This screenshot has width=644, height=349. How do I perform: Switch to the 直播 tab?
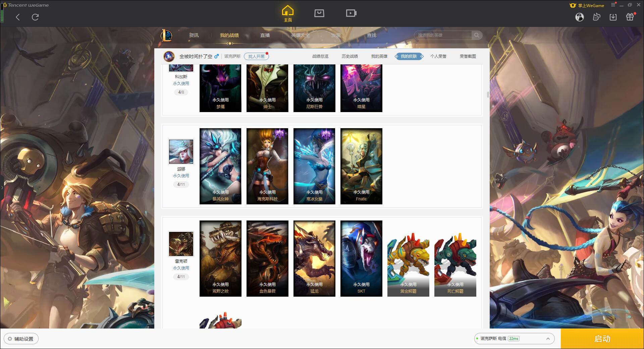click(265, 35)
